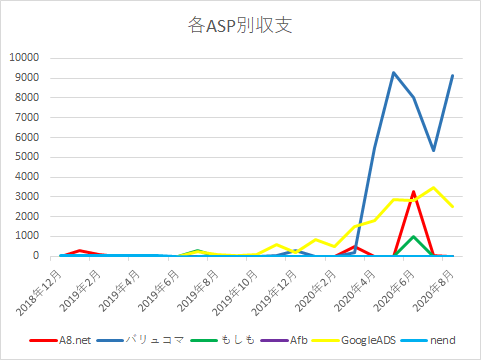The width and height of the screenshot is (481, 360).
Task: Click the blue line's dip near 5300
Action: click(x=433, y=151)
